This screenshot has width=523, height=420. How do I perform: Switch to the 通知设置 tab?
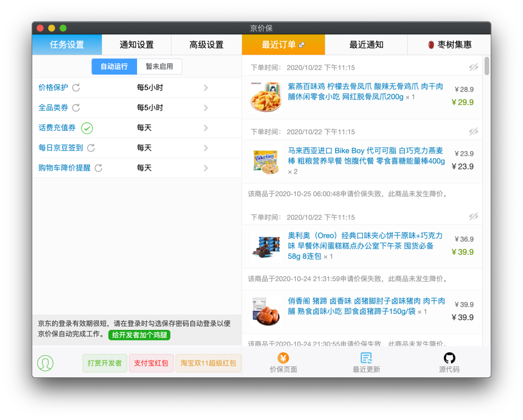tap(137, 45)
